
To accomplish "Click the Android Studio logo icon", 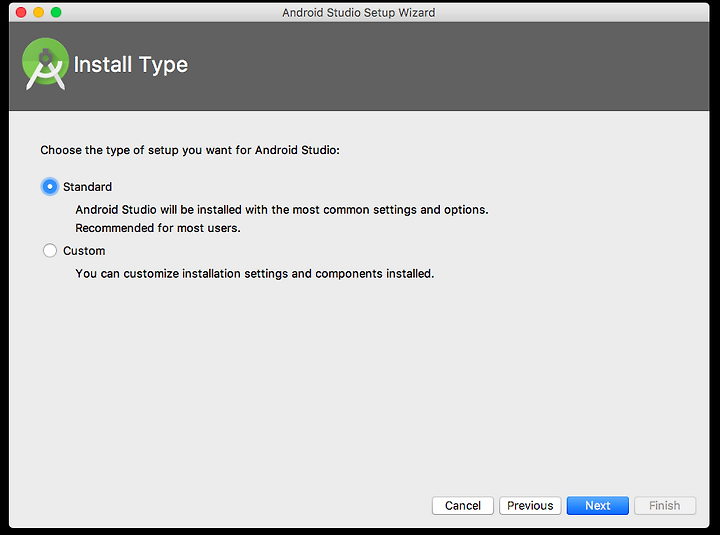I will tap(45, 64).
